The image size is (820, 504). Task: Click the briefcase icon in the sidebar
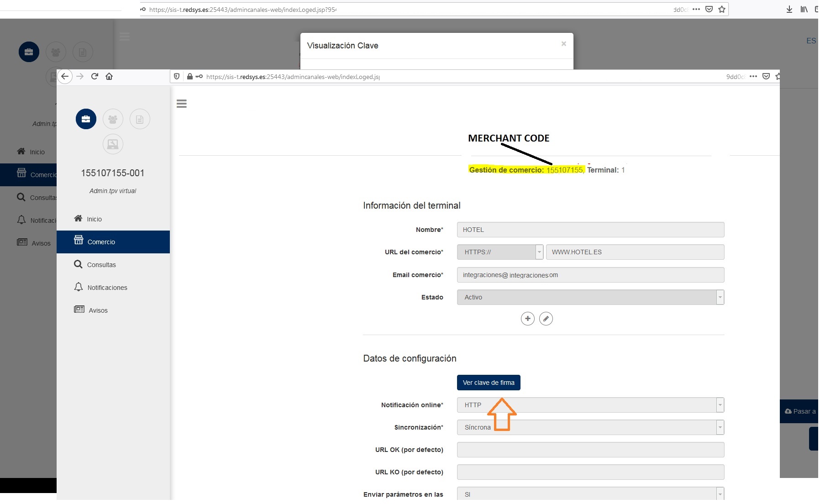(x=86, y=119)
